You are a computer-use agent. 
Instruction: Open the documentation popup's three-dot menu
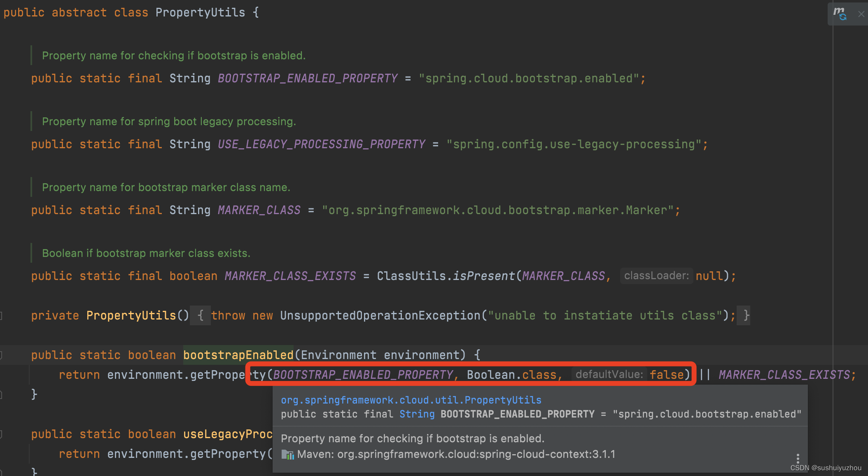[x=798, y=459]
